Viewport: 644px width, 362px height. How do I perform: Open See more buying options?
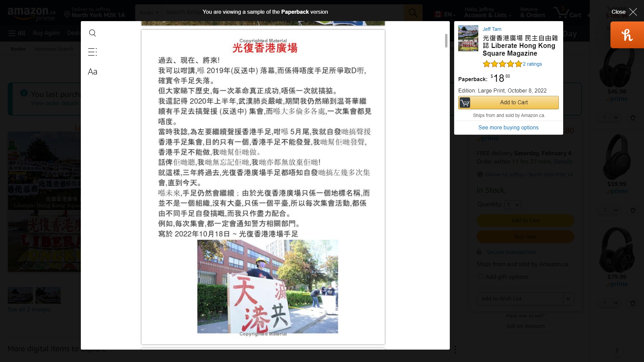coord(508,127)
